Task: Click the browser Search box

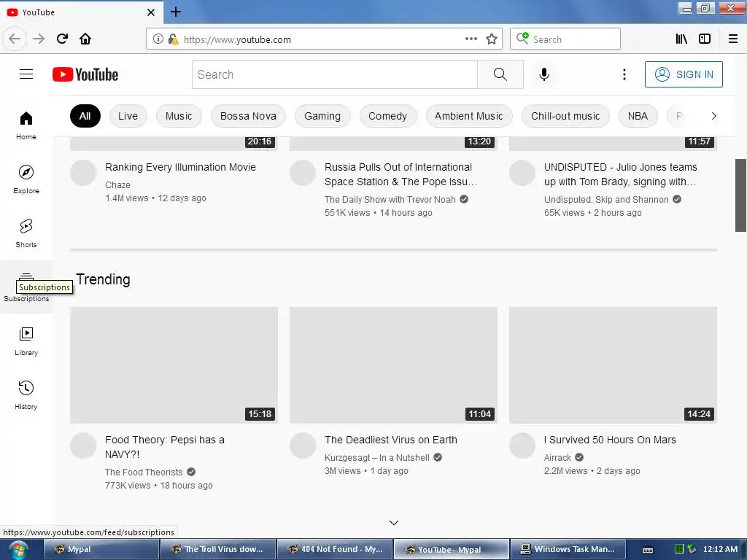Action: click(x=565, y=39)
